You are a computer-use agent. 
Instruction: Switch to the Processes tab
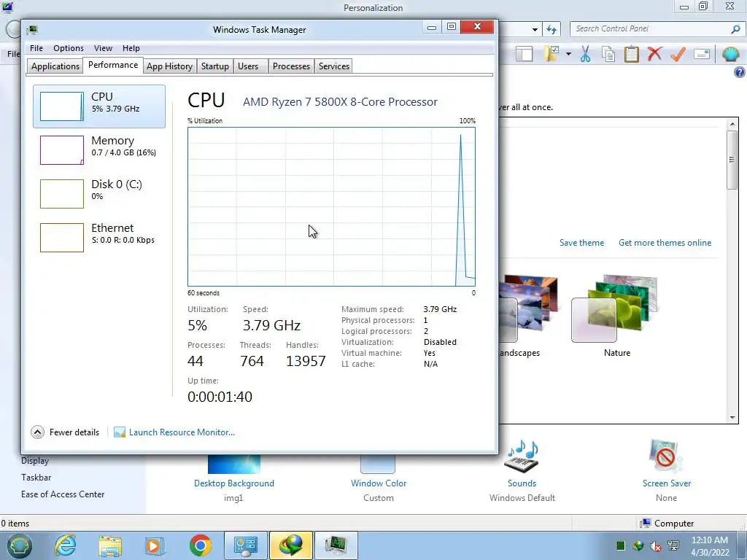click(x=291, y=66)
